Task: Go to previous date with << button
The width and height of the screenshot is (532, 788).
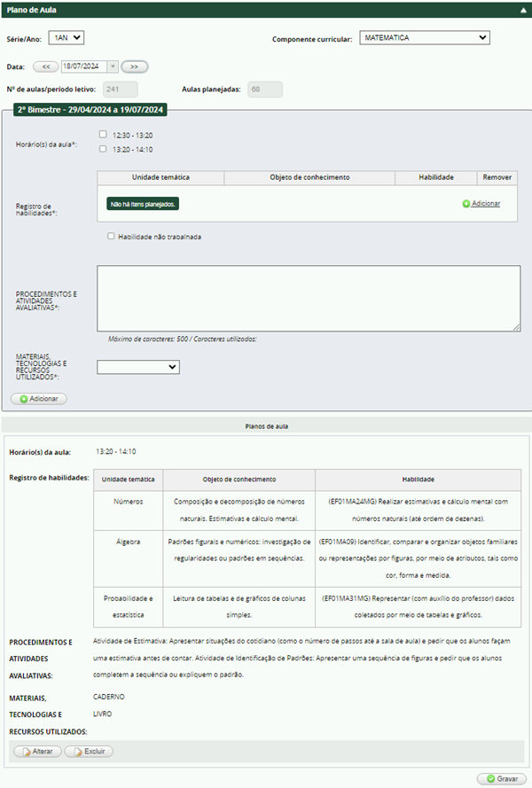Action: [45, 66]
